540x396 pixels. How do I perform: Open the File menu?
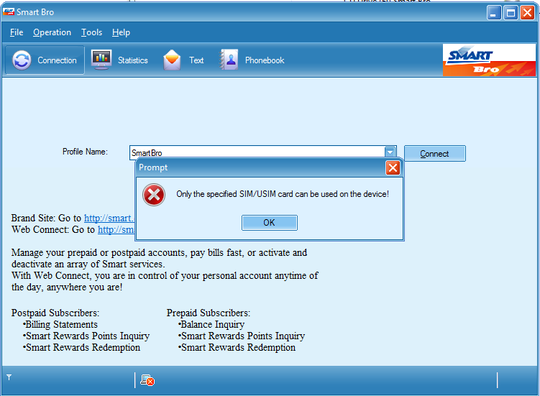[17, 32]
